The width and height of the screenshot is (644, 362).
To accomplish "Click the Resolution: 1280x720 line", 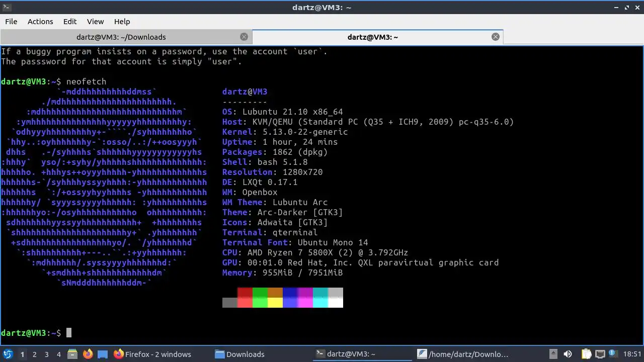I will 272,172.
